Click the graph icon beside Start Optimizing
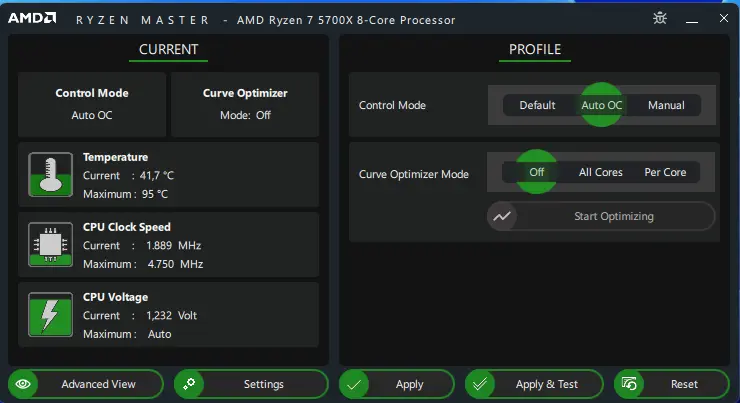Image resolution: width=740 pixels, height=403 pixels. [502, 216]
